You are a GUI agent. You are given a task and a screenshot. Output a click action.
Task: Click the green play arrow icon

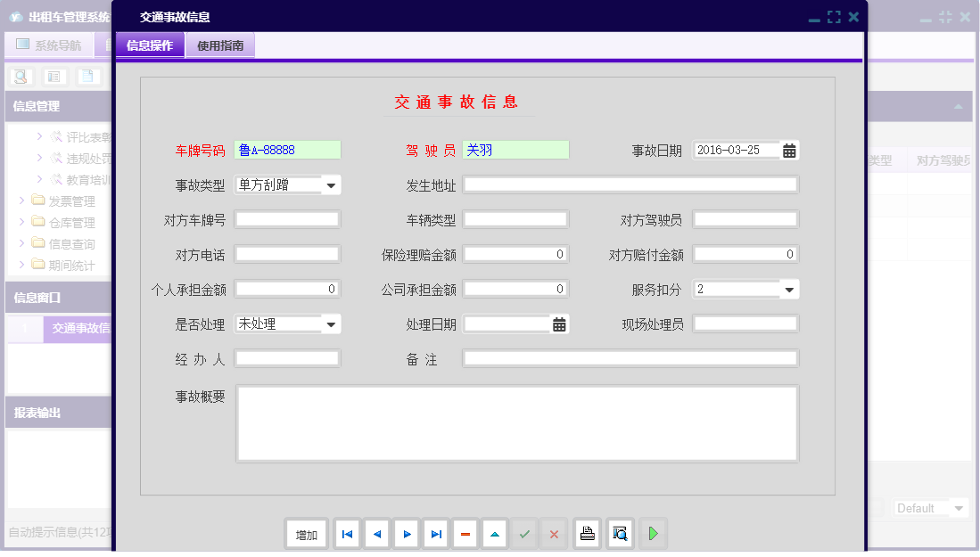(654, 534)
